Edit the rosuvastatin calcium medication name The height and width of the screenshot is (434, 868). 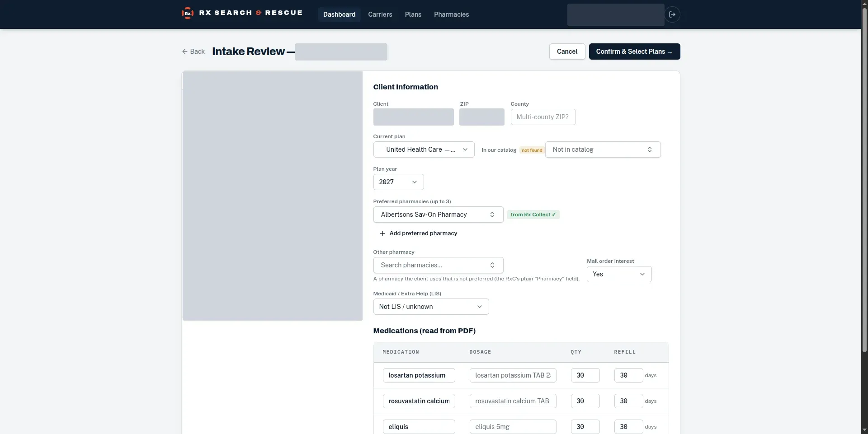click(x=419, y=401)
